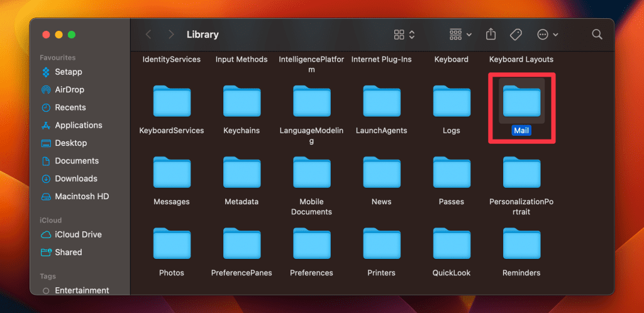644x313 pixels.
Task: Select Setapp in the sidebar
Action: click(x=68, y=72)
